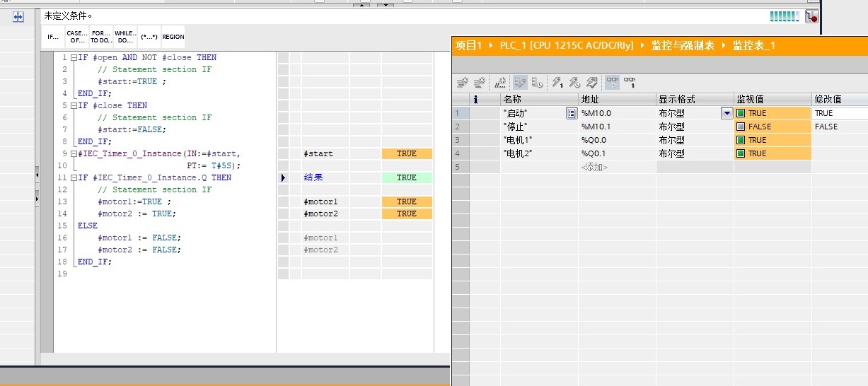This screenshot has height=386, width=868.
Task: Click the insert row icon in watch table
Action: pos(462,83)
